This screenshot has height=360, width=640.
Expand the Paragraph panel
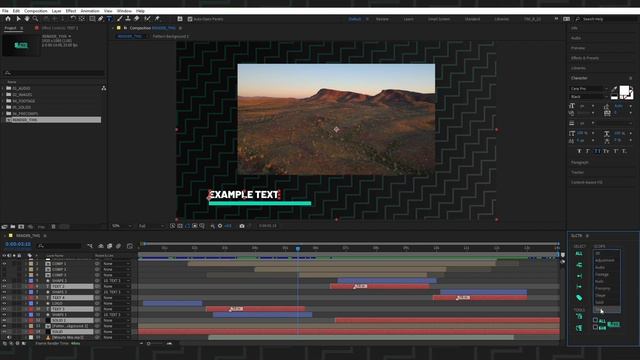(580, 162)
